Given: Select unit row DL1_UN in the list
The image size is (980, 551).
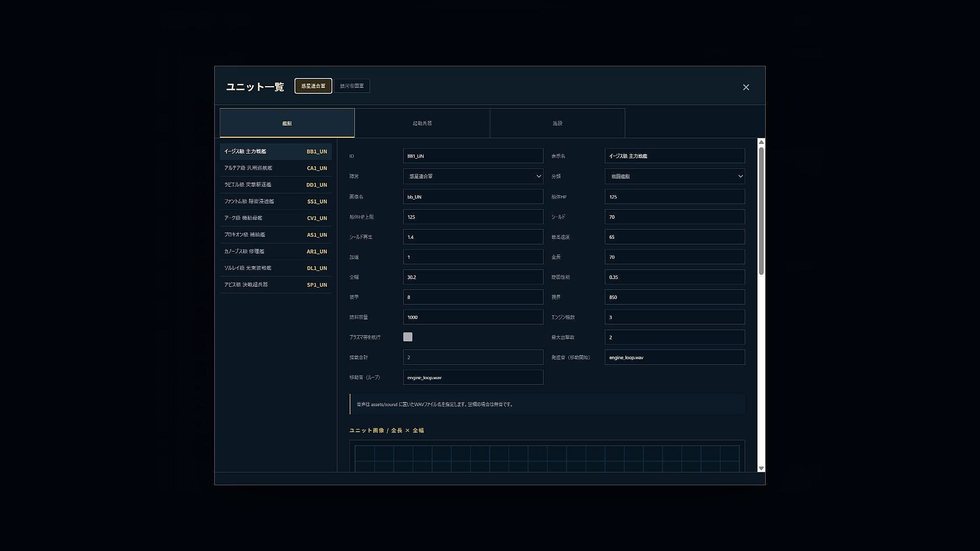Looking at the screenshot, I should click(x=276, y=268).
